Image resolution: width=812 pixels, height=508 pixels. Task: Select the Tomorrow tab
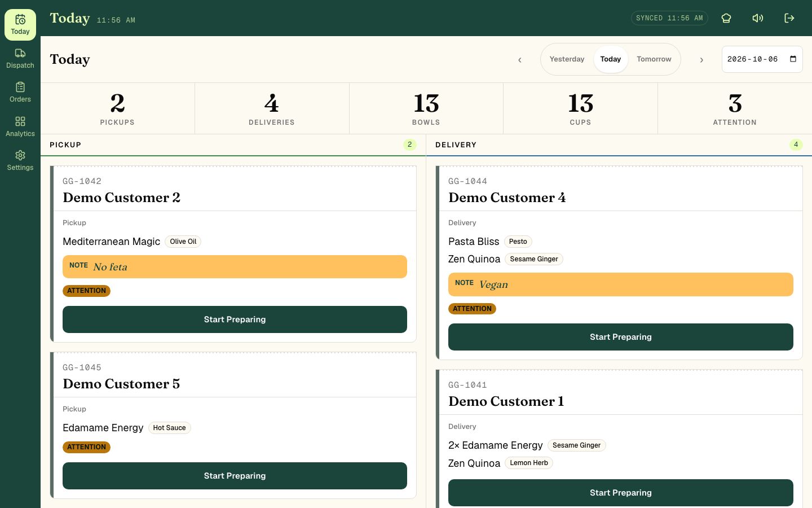coord(654,59)
